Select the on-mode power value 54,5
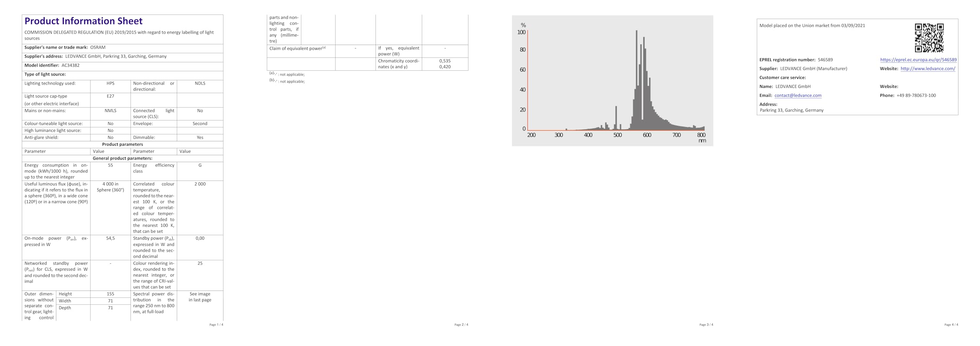Image resolution: width=980 pixels, height=346 pixels. pyautogui.click(x=110, y=238)
